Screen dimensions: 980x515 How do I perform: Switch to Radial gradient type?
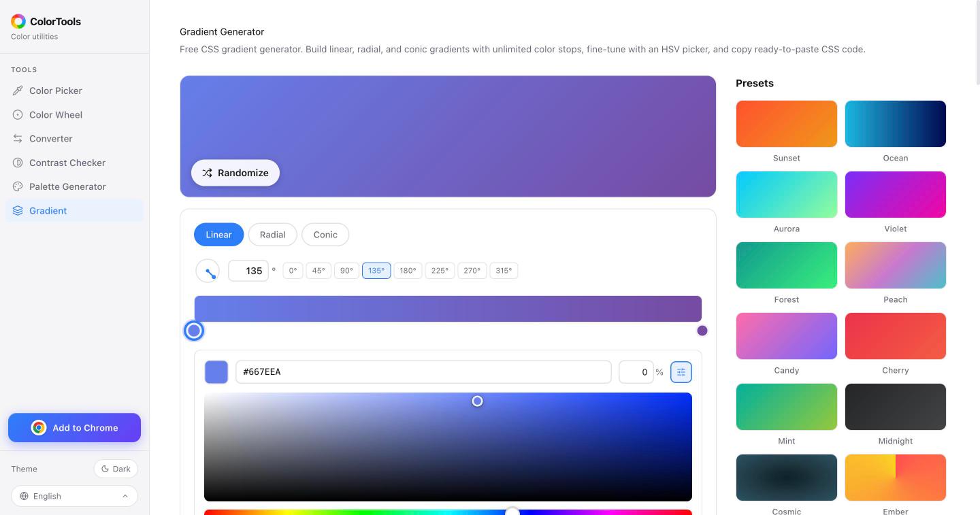[x=272, y=235]
